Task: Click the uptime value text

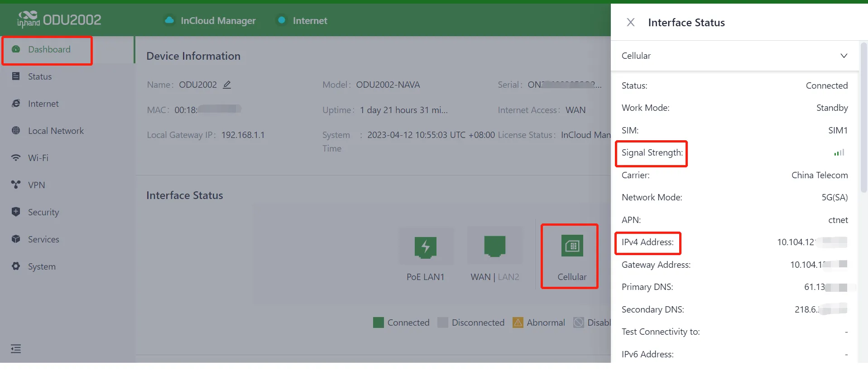Action: tap(404, 110)
